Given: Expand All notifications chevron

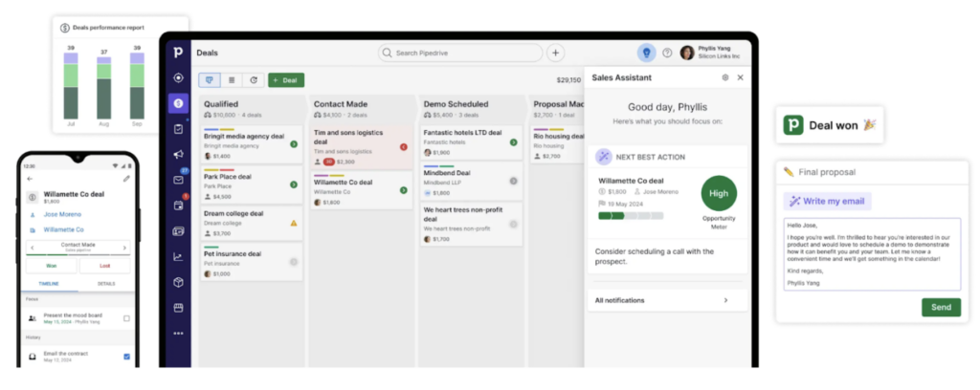Looking at the screenshot, I should coord(724,300).
